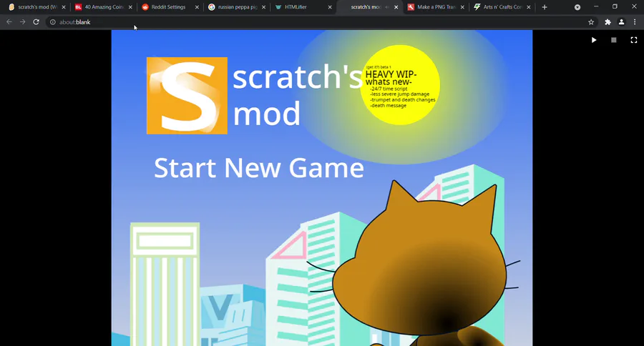The image size is (644, 346).
Task: View site information icon in address bar
Action: point(52,22)
